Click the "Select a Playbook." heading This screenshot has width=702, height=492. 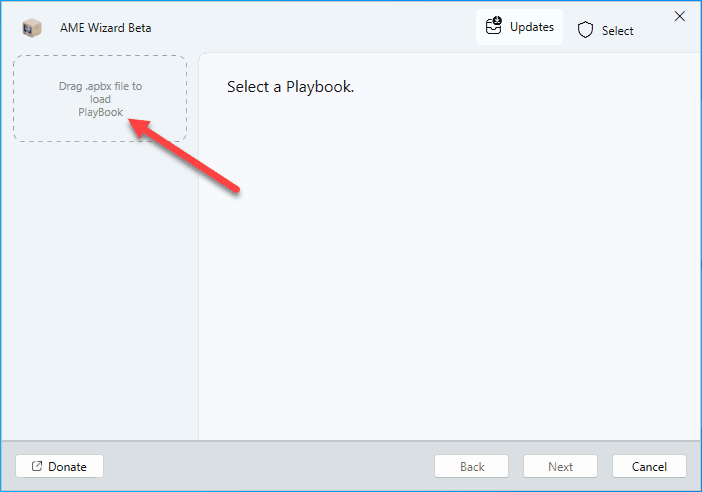[x=290, y=87]
